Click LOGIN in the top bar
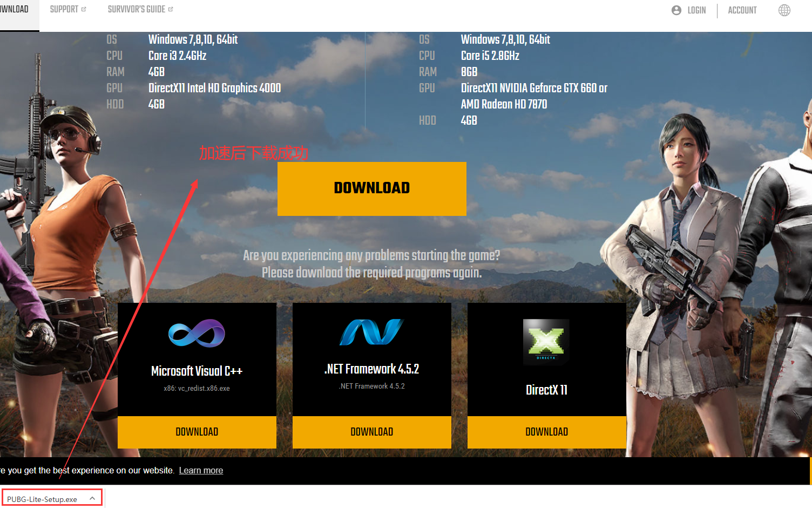The width and height of the screenshot is (812, 509). tap(696, 10)
